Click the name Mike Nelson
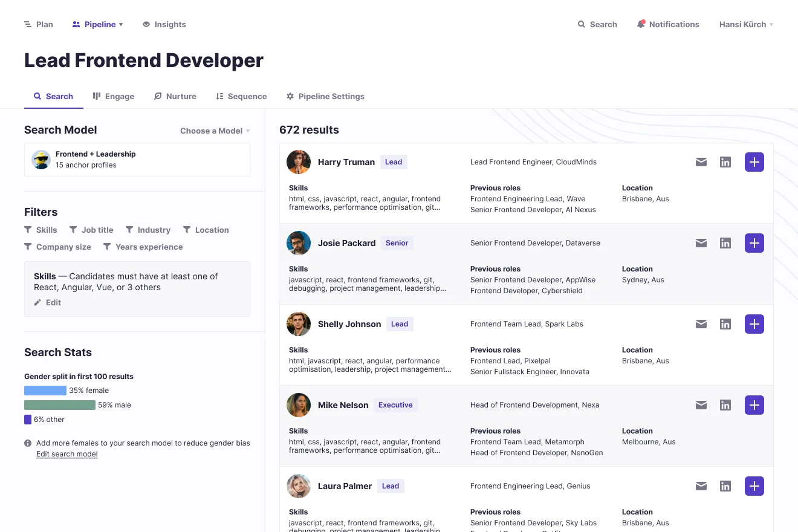The image size is (798, 532). 343,405
